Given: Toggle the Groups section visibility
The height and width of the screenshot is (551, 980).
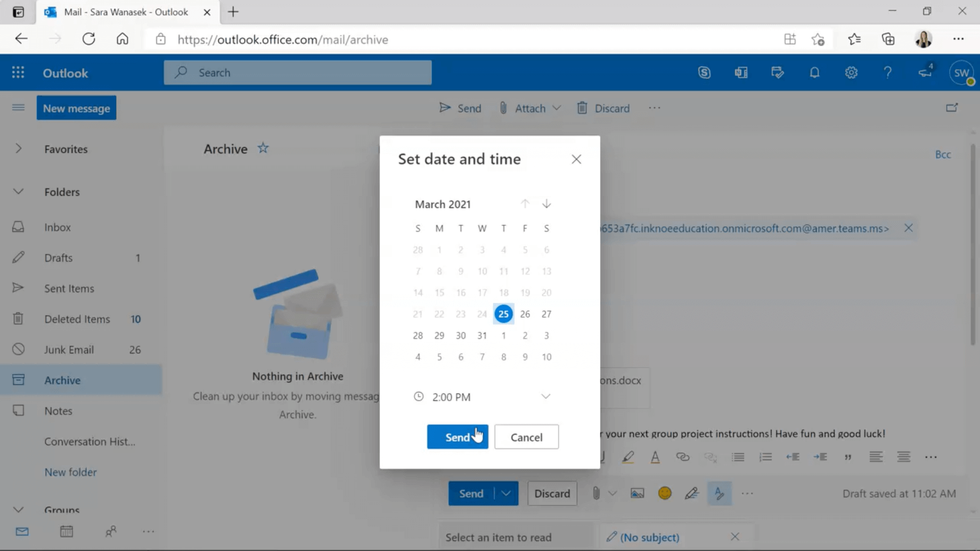Looking at the screenshot, I should point(17,509).
